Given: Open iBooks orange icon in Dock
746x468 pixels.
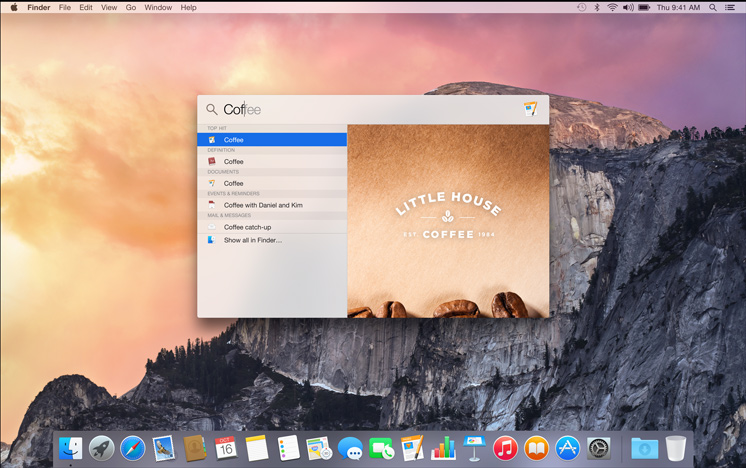Looking at the screenshot, I should click(x=536, y=448).
